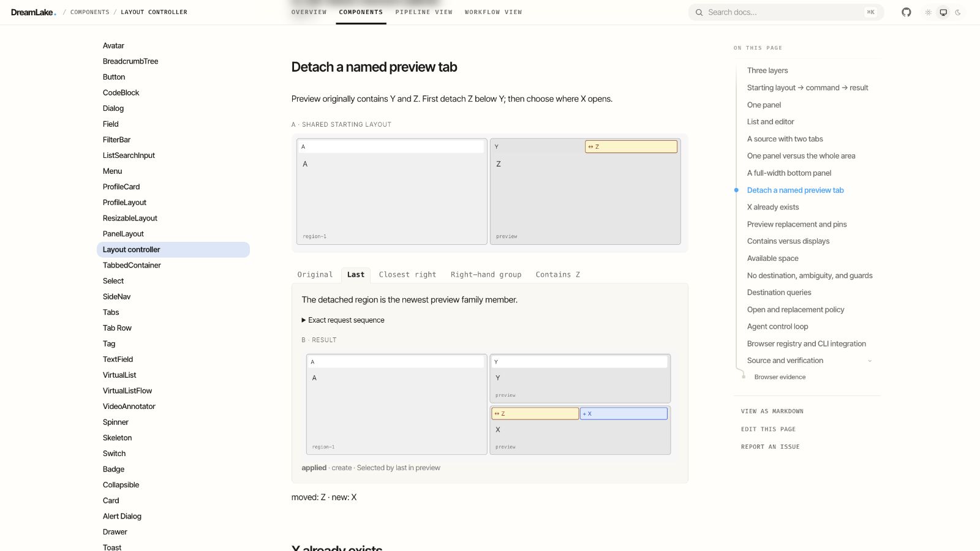
Task: Jump to X already exists section
Action: [773, 207]
